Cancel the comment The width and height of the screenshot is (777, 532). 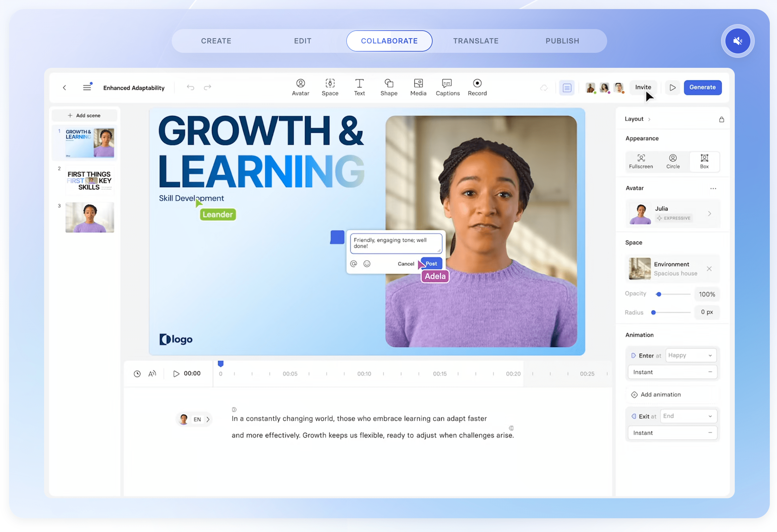click(x=406, y=264)
